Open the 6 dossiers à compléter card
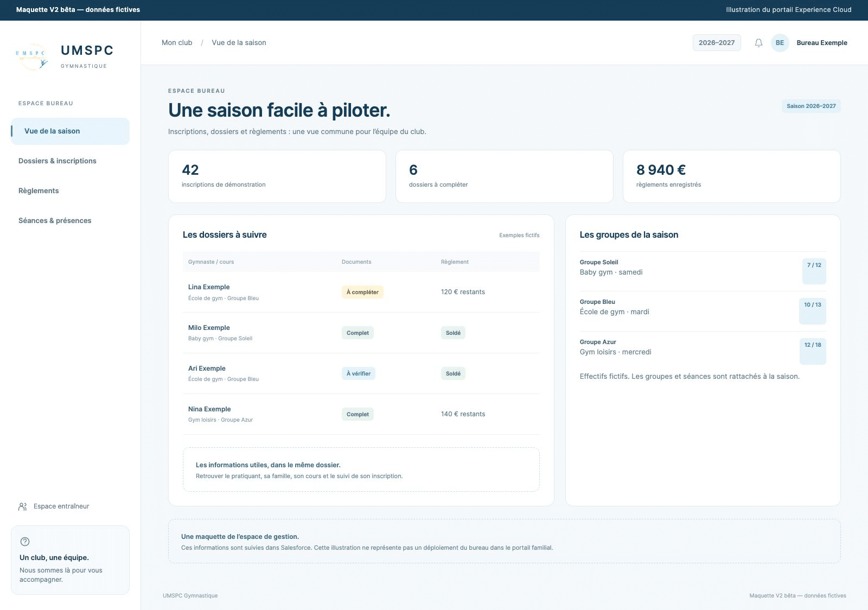The width and height of the screenshot is (868, 610). coord(505,176)
